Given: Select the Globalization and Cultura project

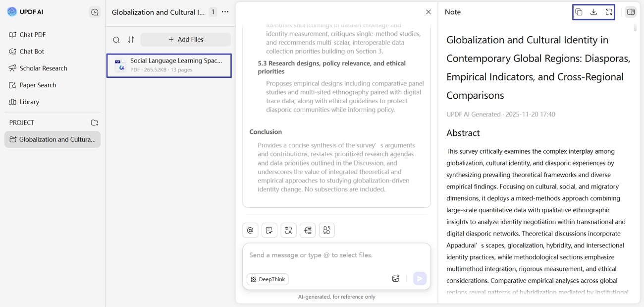Looking at the screenshot, I should pyautogui.click(x=52, y=139).
